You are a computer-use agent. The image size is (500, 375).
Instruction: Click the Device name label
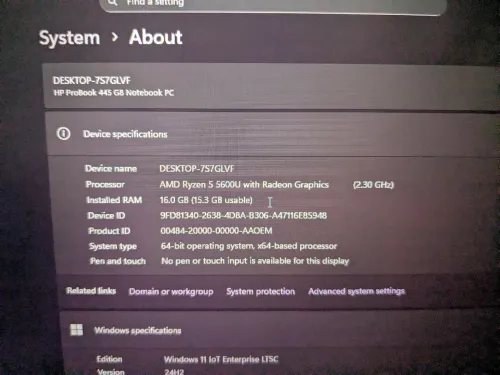tap(111, 169)
